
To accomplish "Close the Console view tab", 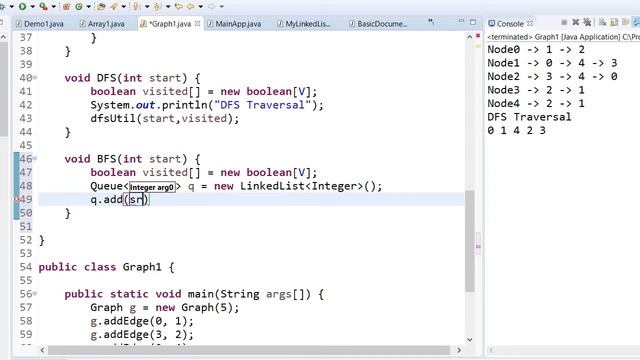I will (530, 24).
